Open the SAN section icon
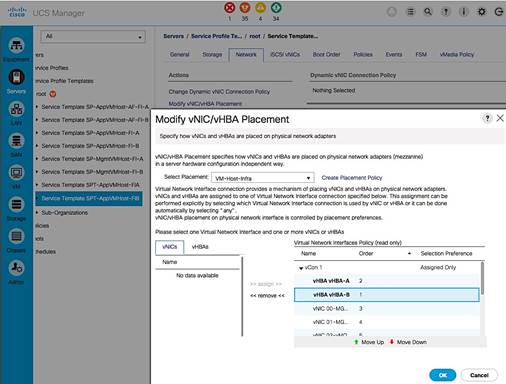 pos(16,141)
